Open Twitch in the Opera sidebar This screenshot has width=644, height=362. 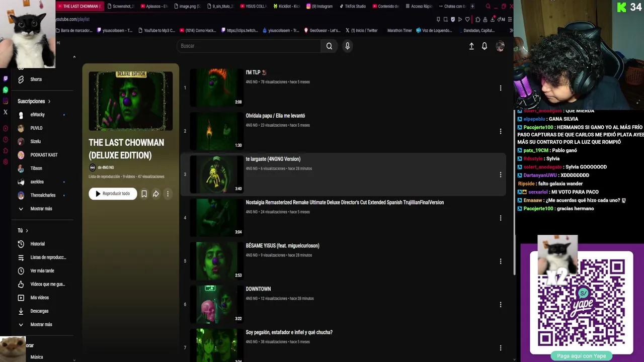point(6,78)
